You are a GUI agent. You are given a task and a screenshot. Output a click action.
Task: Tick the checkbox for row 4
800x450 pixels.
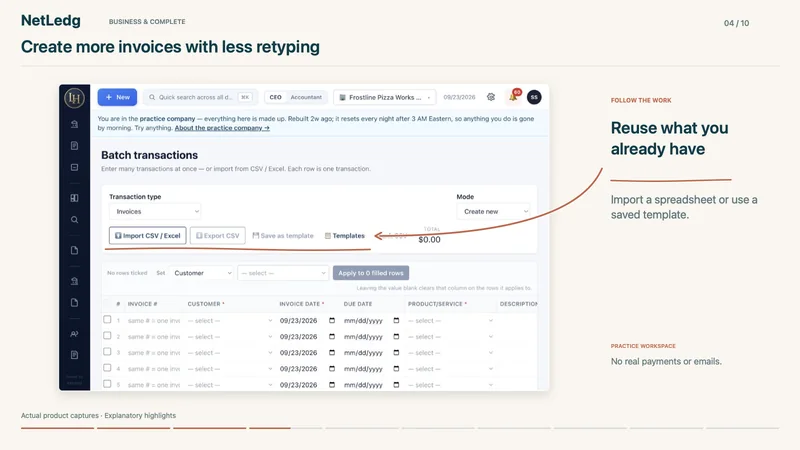point(107,368)
